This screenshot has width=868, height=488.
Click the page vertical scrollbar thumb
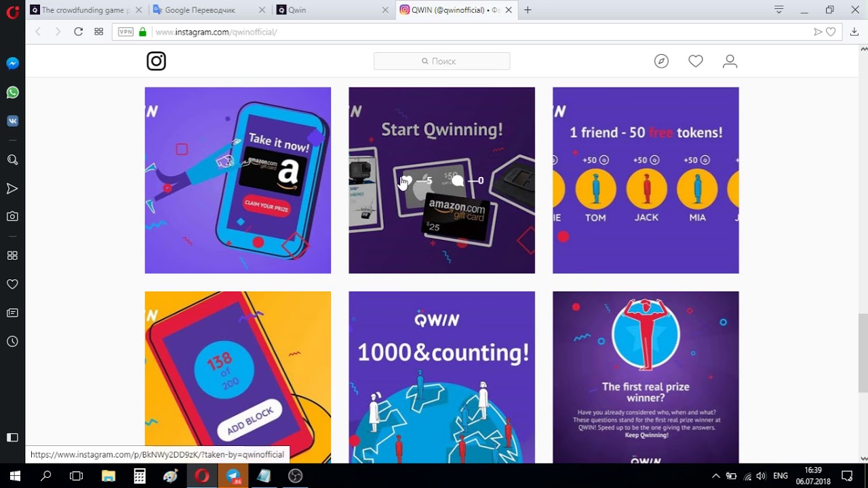[863, 353]
